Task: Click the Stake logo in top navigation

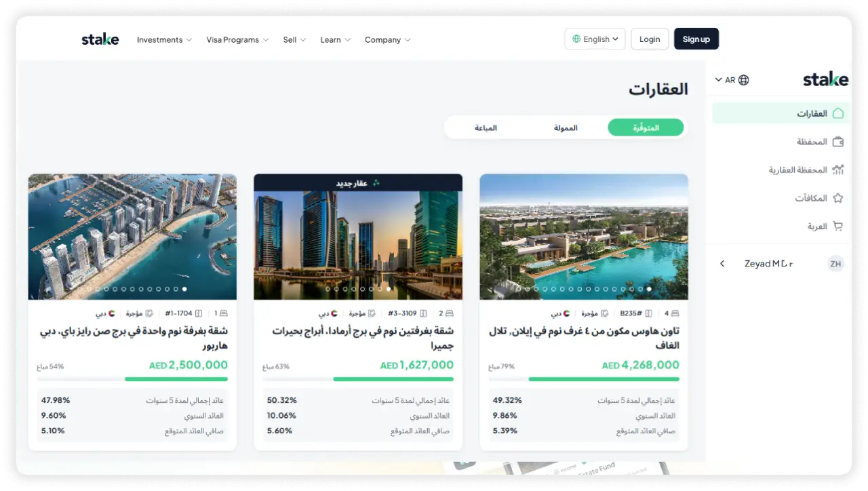Action: point(100,39)
